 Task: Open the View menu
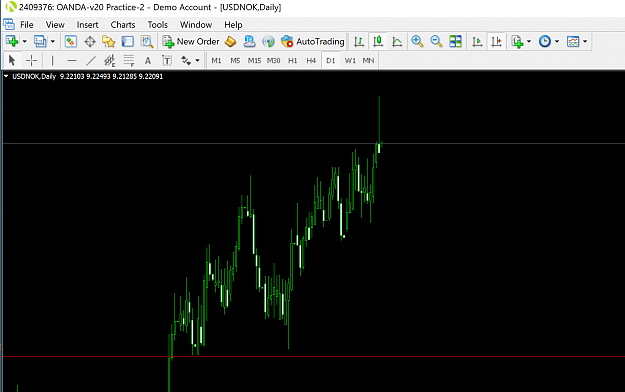click(x=55, y=25)
